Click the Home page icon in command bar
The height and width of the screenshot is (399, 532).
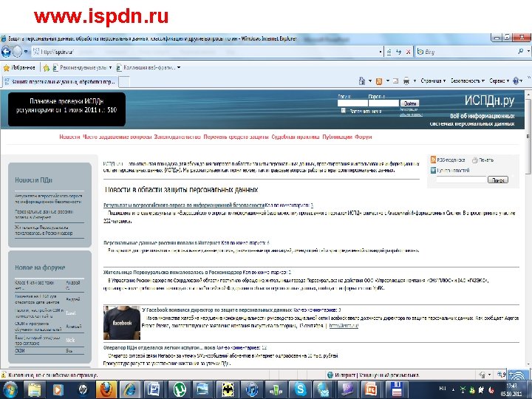point(362,81)
